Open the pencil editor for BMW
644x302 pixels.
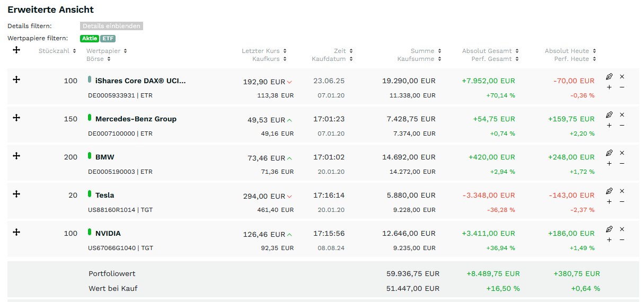pos(609,153)
